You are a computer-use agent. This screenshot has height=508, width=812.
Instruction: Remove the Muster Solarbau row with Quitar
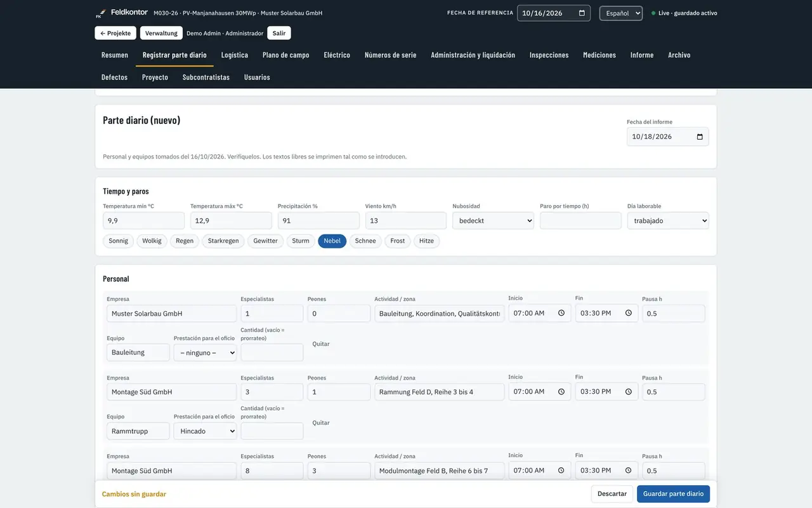(x=321, y=344)
